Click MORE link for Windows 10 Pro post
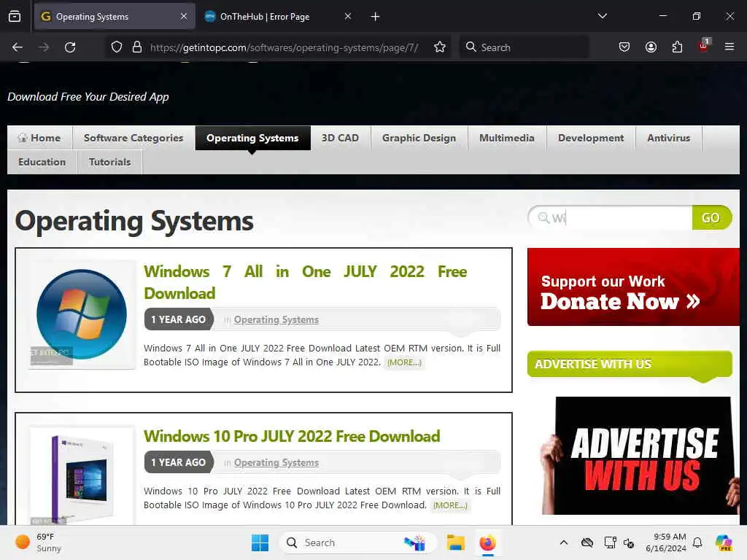The image size is (747, 560). (x=449, y=505)
